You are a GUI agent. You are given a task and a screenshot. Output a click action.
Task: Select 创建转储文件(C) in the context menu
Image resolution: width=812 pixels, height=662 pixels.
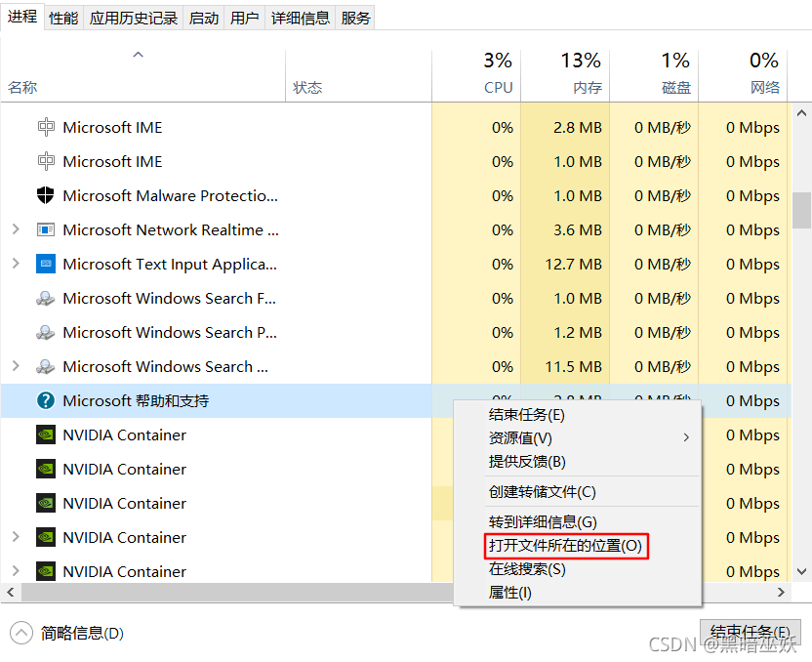pyautogui.click(x=578, y=491)
